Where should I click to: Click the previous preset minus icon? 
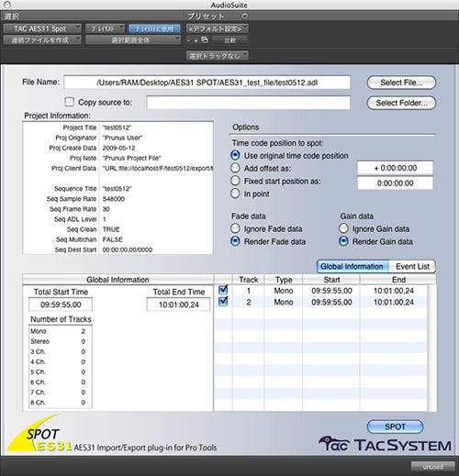189,40
